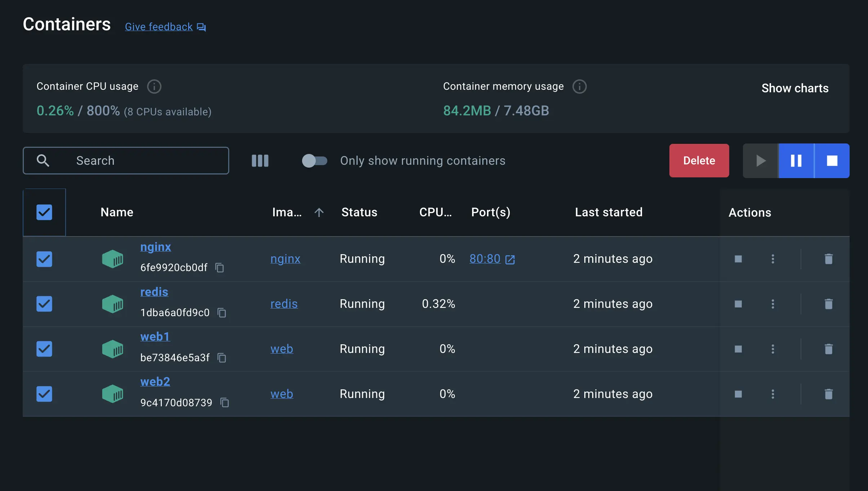The width and height of the screenshot is (868, 491).
Task: Toggle the select-all containers checkbox
Action: click(x=44, y=212)
